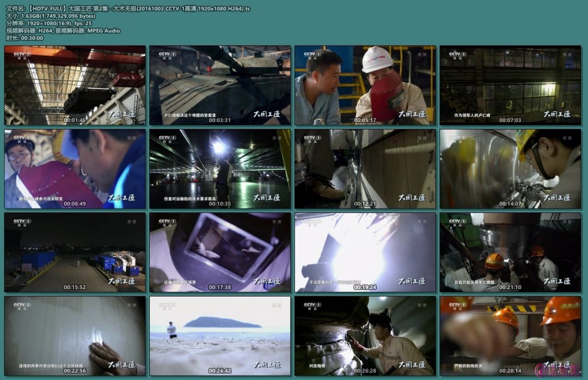Click the resolution line 1920×1080(16:9)
The width and height of the screenshot is (588, 380).
49,23
